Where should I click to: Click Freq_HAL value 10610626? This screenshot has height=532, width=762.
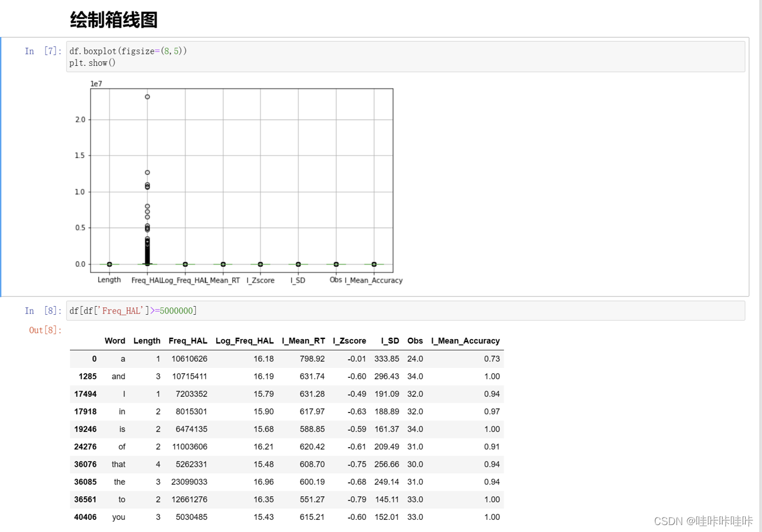[189, 359]
